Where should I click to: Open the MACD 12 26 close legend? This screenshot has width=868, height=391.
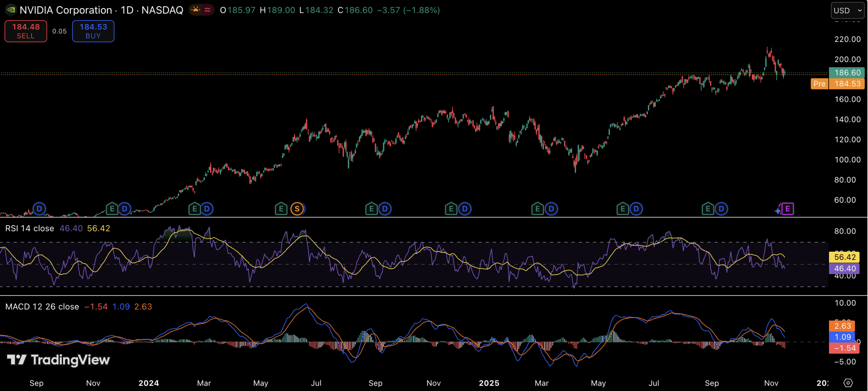[42, 307]
